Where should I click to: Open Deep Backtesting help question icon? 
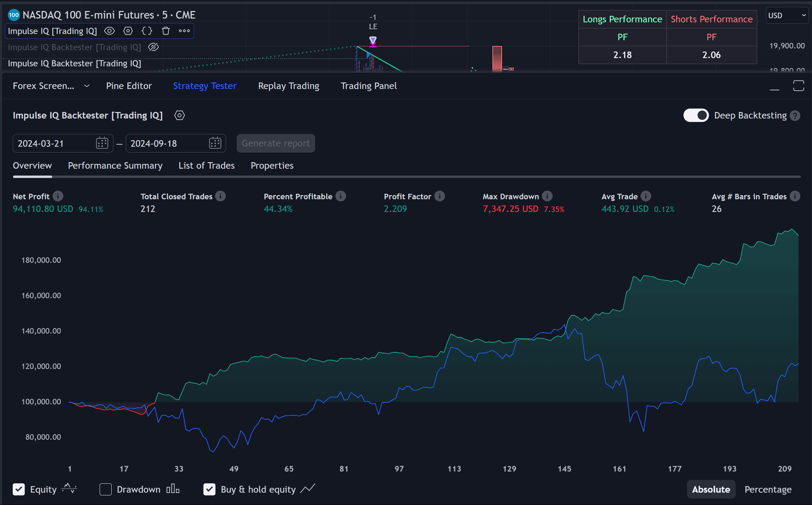pyautogui.click(x=795, y=116)
